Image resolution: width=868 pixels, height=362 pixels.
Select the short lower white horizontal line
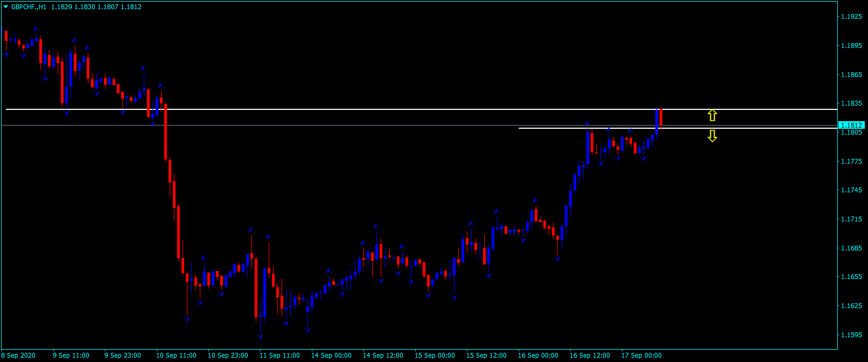click(678, 128)
